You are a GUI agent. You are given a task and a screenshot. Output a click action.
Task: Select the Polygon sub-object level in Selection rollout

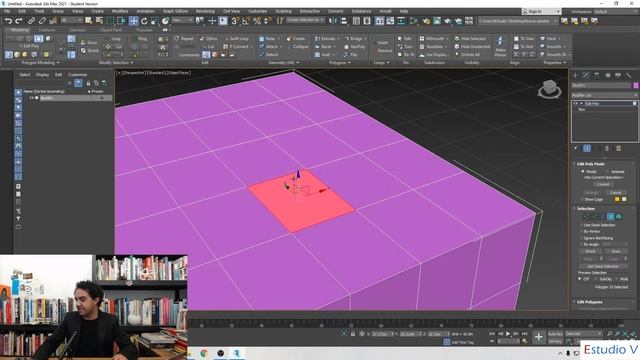[x=611, y=216]
